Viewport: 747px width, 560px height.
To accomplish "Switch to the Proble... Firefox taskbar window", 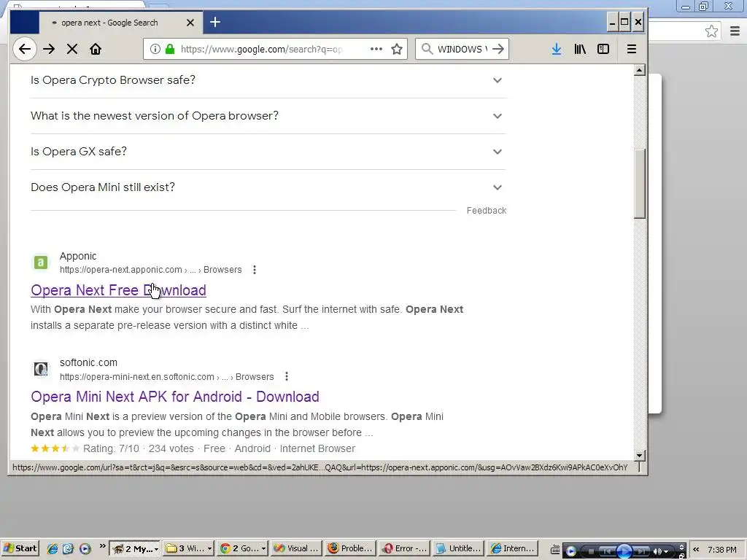I will click(x=349, y=548).
